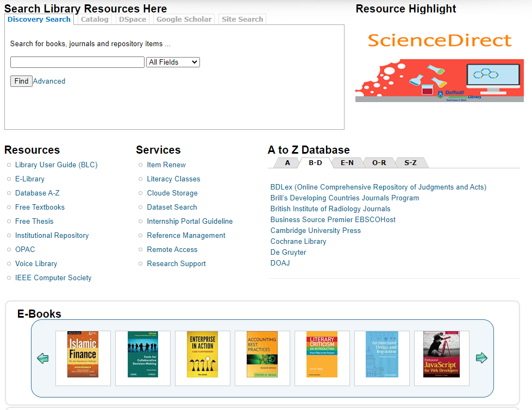Open the E-Library link
This screenshot has width=532, height=410.
point(30,179)
